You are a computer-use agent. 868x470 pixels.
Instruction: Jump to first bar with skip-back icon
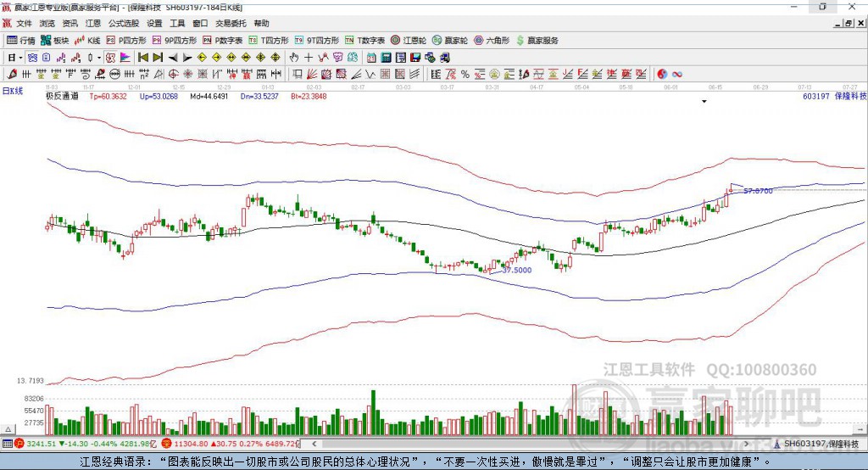[142, 58]
